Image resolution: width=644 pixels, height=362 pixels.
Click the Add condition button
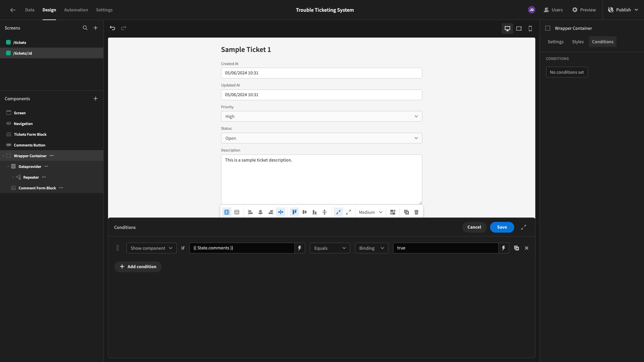(x=138, y=267)
